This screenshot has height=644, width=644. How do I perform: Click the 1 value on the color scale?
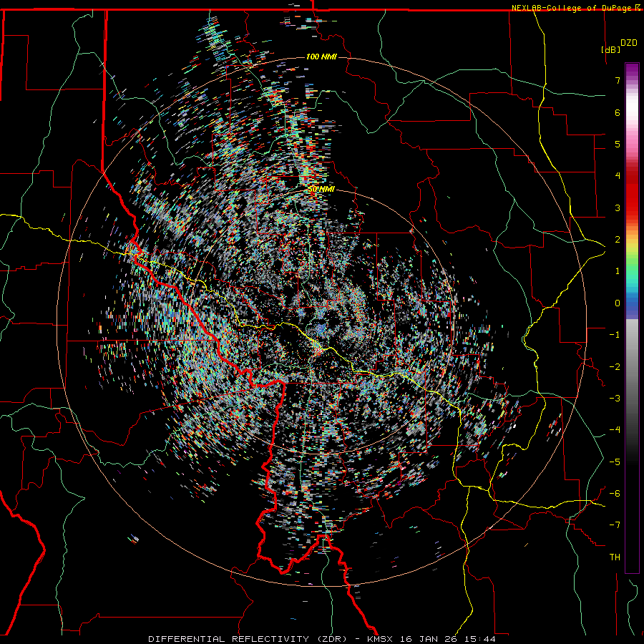tap(618, 271)
